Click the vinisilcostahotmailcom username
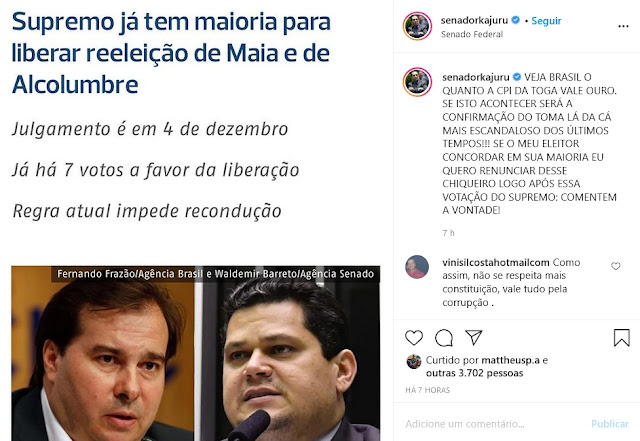The image size is (640, 441). click(x=496, y=262)
